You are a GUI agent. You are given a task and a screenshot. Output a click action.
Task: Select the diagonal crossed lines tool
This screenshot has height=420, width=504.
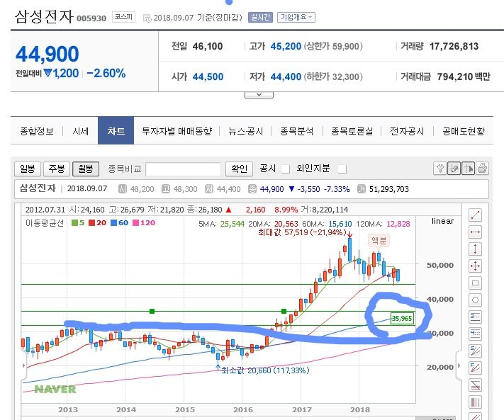(475, 385)
